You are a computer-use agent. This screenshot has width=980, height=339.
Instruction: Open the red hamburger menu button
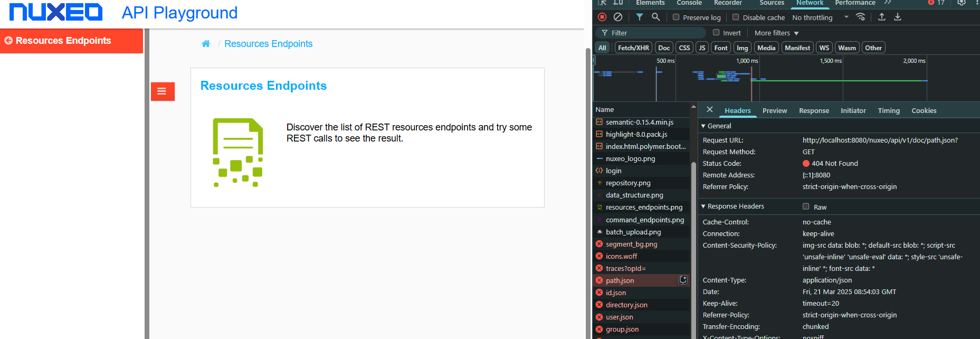pyautogui.click(x=162, y=91)
